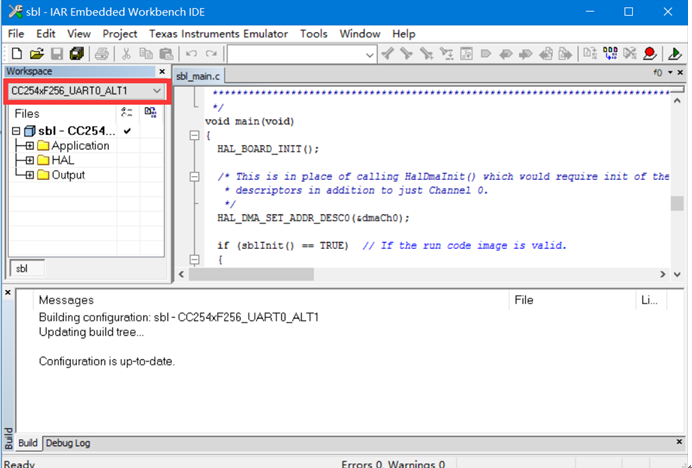Click the Make build icon
The image size is (692, 468).
tap(610, 54)
